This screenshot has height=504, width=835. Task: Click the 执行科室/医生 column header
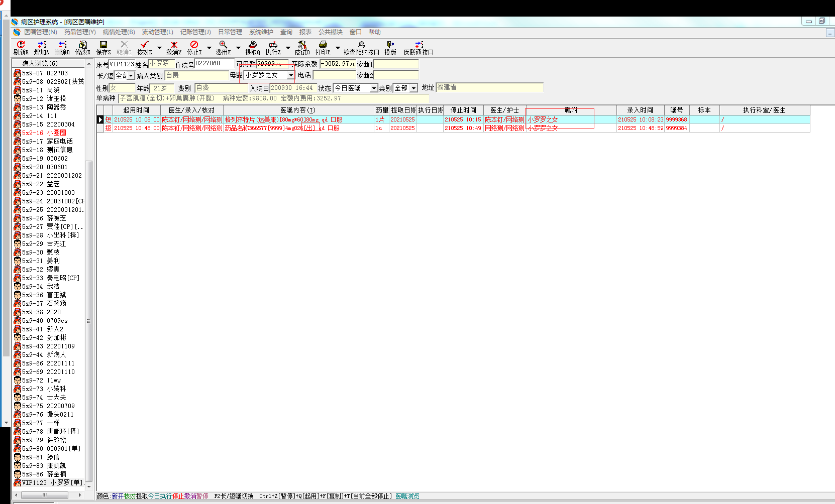click(764, 110)
